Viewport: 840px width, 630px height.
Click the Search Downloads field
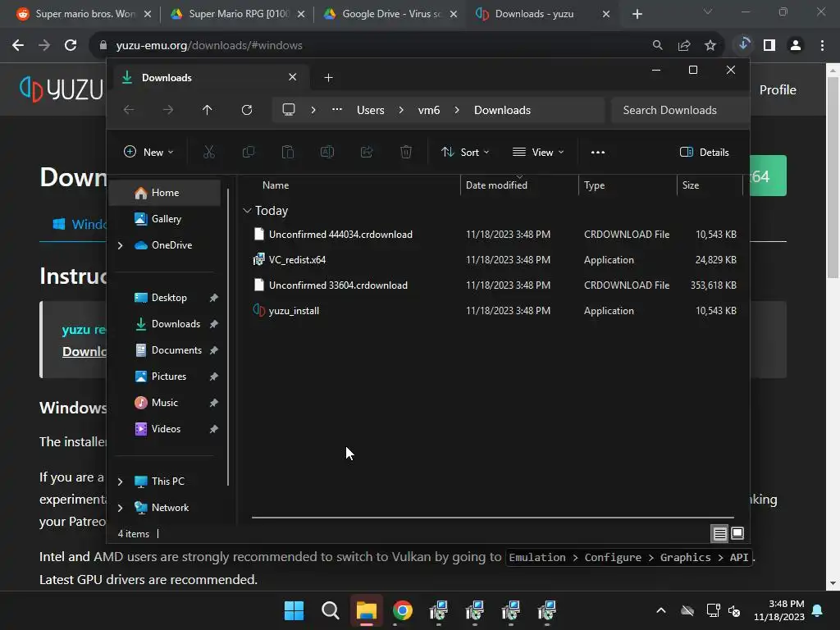click(679, 110)
